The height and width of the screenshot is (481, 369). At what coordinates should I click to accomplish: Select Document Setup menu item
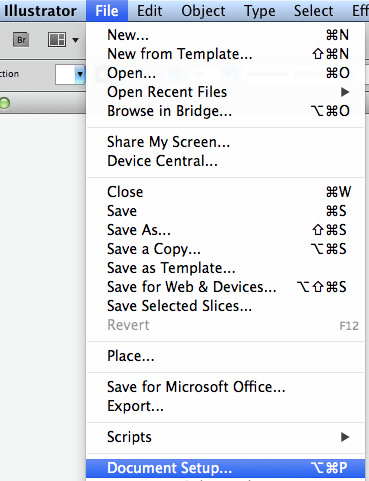pos(225,468)
